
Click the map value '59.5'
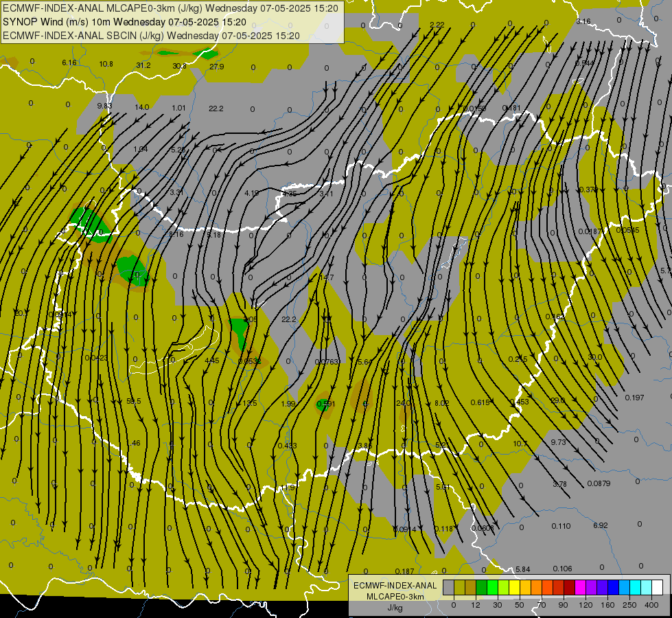(134, 401)
